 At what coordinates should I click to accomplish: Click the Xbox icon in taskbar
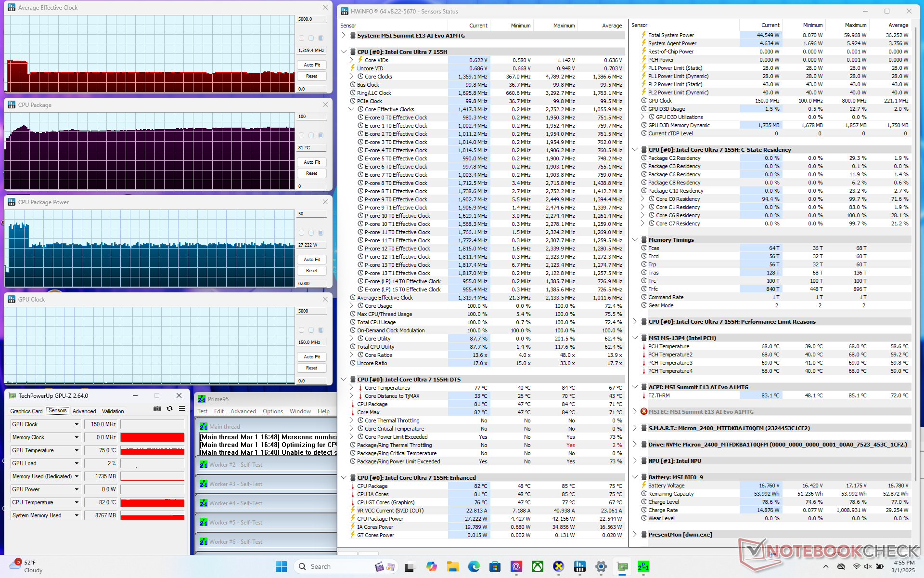(538, 566)
